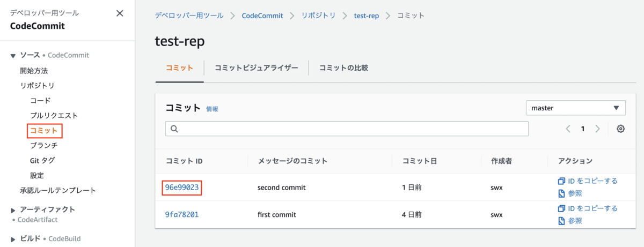The width and height of the screenshot is (644, 247).
Task: Click the browse file icon for commit 96e99023
Action: pyautogui.click(x=561, y=193)
